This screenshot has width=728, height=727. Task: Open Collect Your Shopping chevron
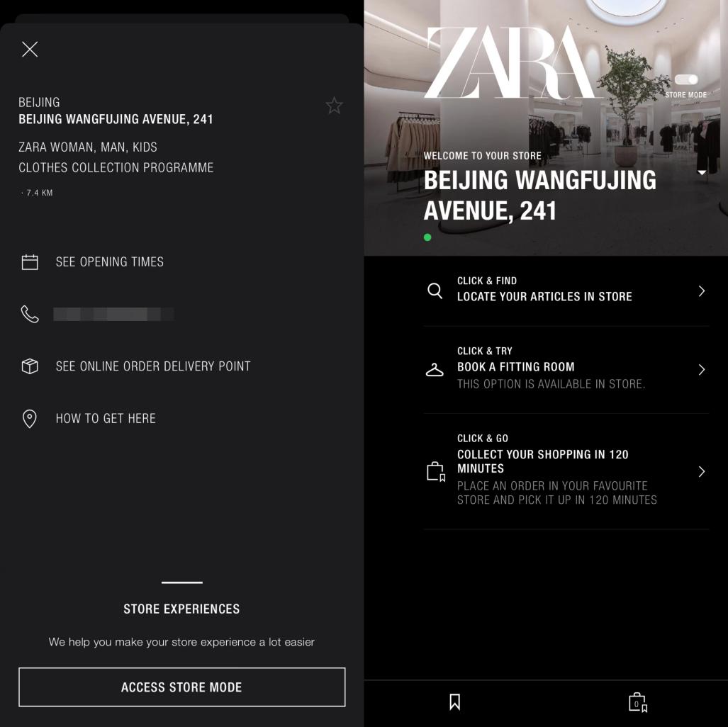pyautogui.click(x=702, y=472)
